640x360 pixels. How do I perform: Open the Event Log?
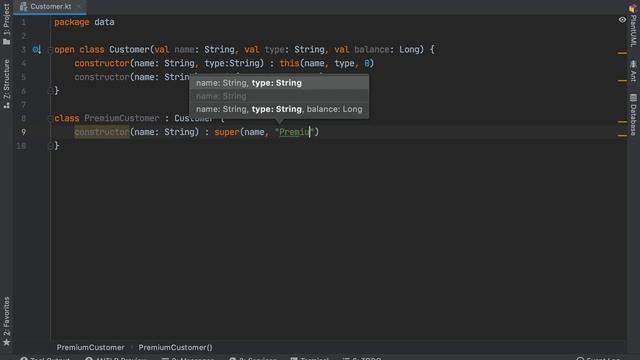click(x=598, y=358)
